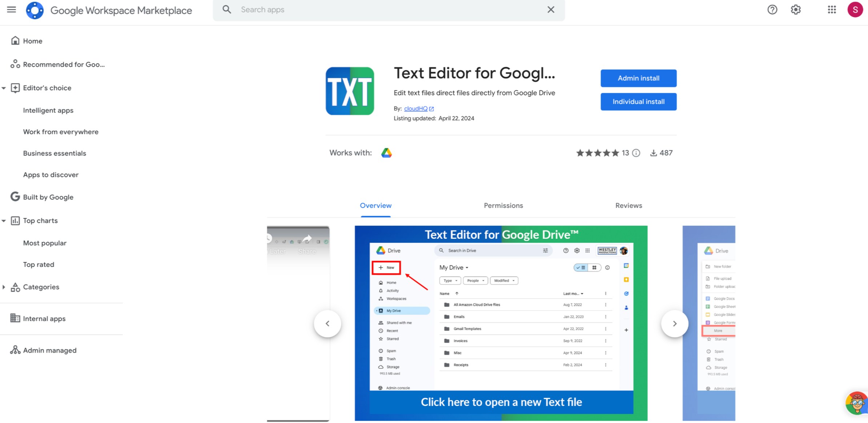This screenshot has width=868, height=423.
Task: Open Work from everywhere
Action: click(x=61, y=132)
